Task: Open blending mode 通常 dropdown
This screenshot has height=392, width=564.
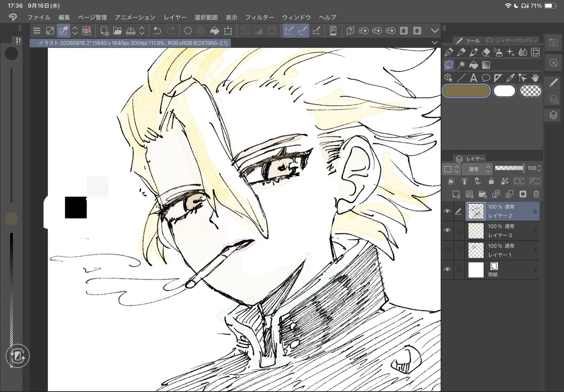Action: click(477, 169)
